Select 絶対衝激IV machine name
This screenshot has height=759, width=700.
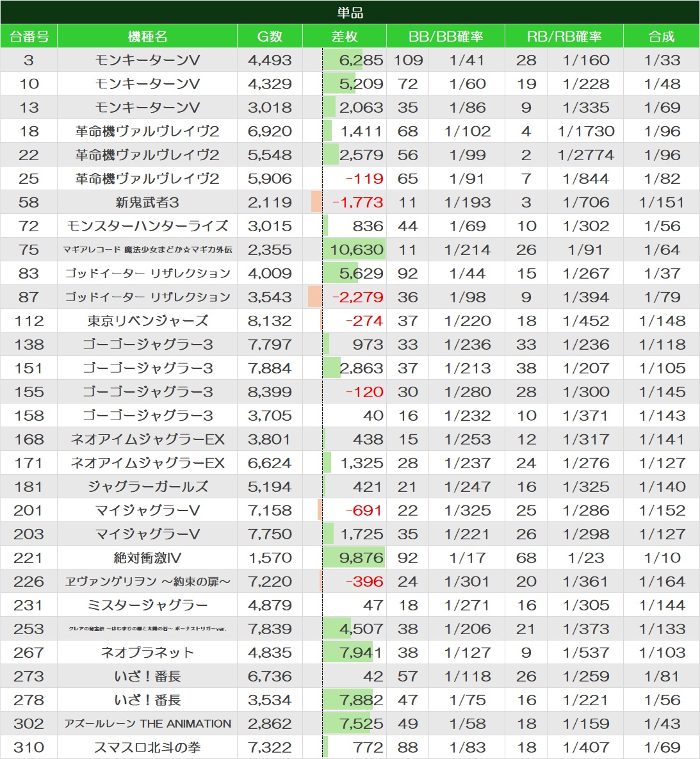coord(147,558)
